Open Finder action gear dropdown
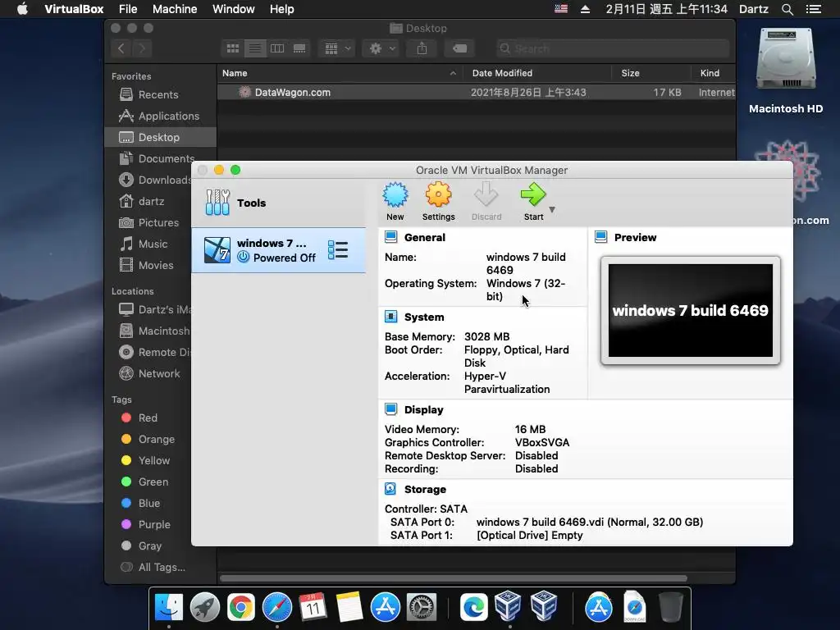 point(382,48)
